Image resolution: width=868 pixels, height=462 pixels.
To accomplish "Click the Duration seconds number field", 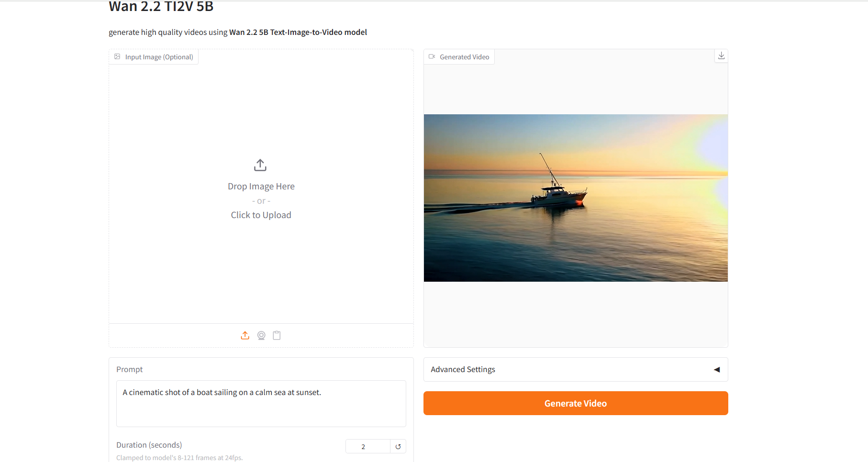I will click(x=367, y=447).
